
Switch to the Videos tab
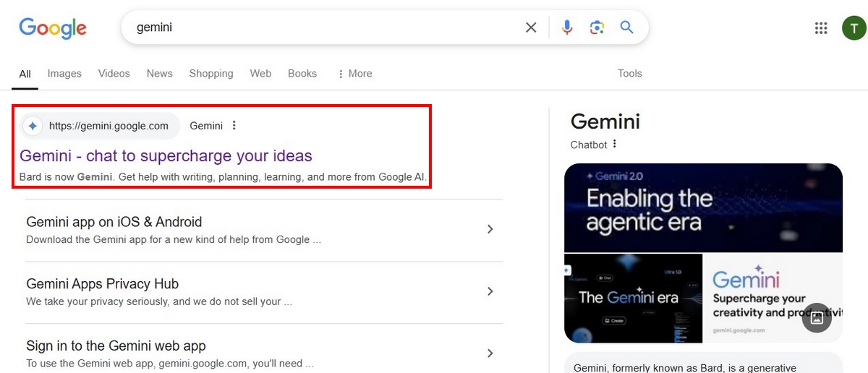click(114, 74)
